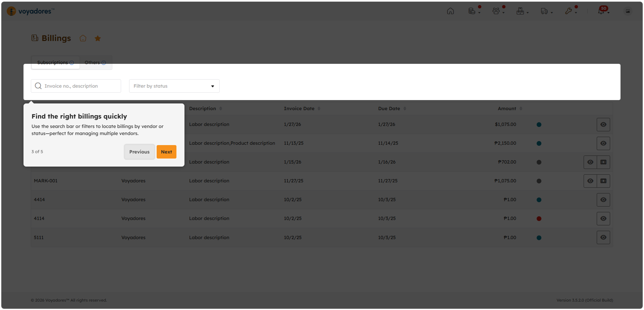Click the gray status dot in ₱702.00 row
Viewport: 644px width, 310px height.
coord(539,162)
